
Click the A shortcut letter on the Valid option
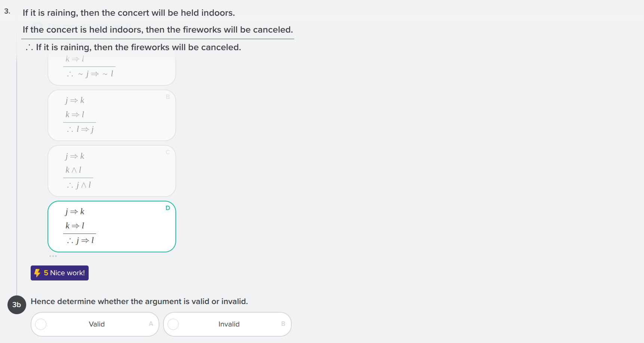point(151,324)
